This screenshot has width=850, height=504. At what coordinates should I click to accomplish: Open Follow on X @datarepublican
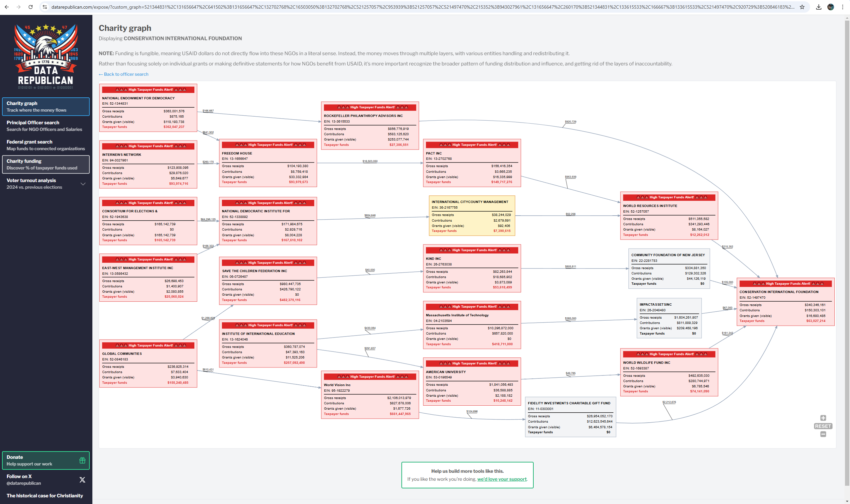coord(46,480)
